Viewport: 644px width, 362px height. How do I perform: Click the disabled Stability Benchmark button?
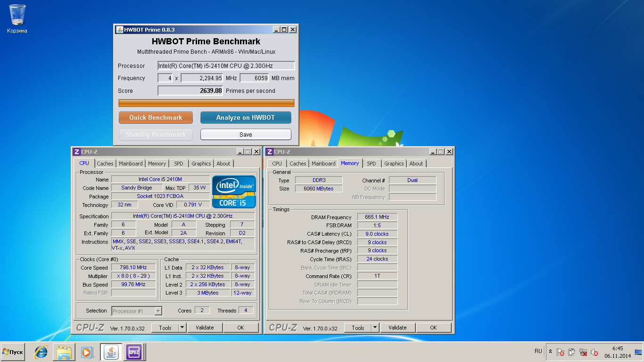(156, 134)
